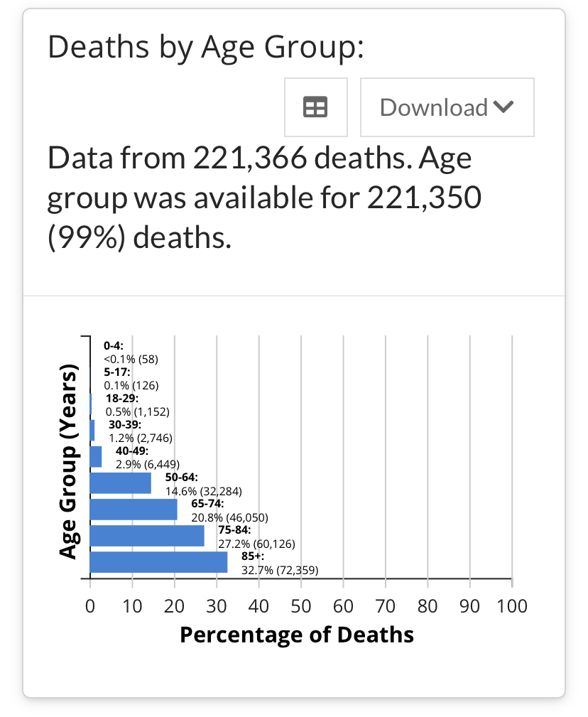Open the data table view icon
Screen dimensions: 588x717
click(316, 107)
